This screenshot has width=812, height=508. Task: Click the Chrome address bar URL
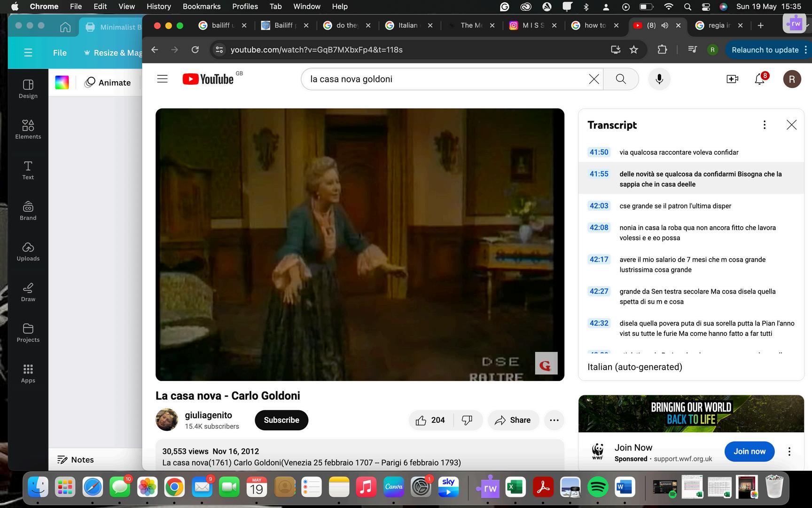(x=316, y=49)
